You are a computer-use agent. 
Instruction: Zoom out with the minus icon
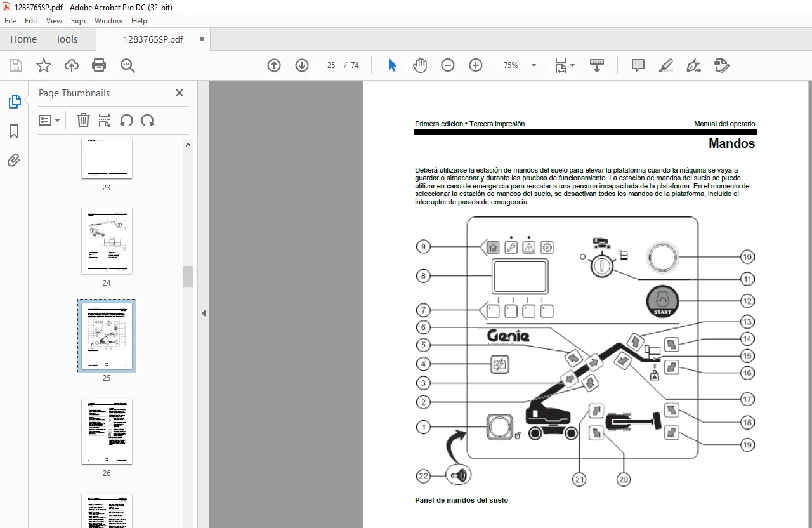448,65
